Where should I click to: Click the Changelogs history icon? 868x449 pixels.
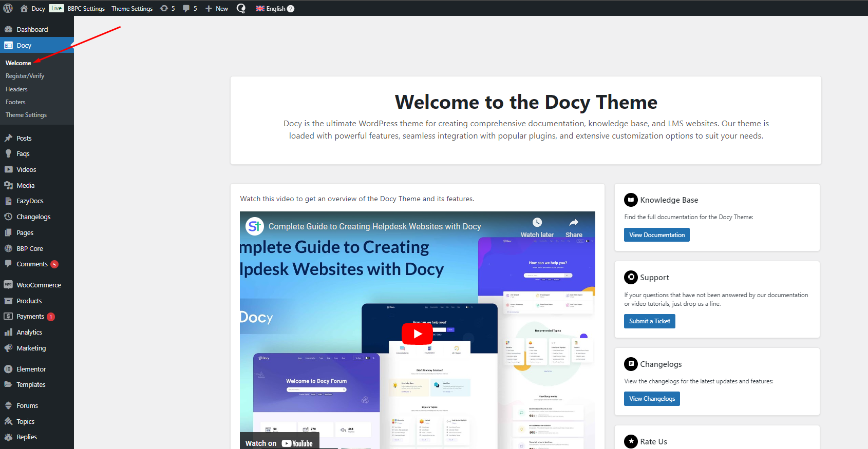point(8,217)
